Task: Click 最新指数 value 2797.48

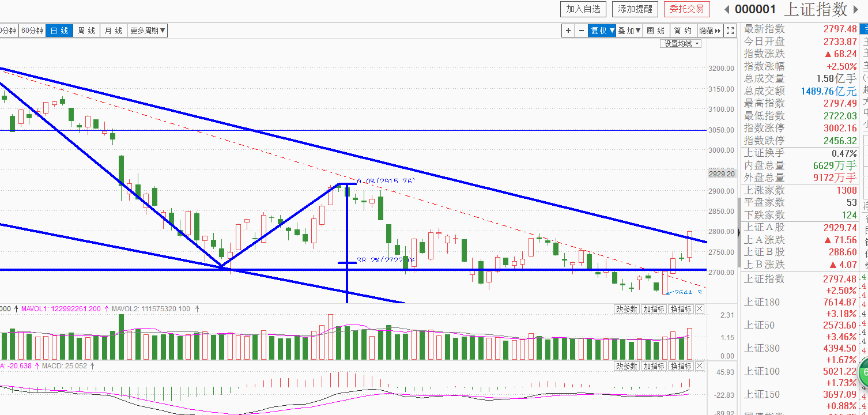Action: pos(840,29)
